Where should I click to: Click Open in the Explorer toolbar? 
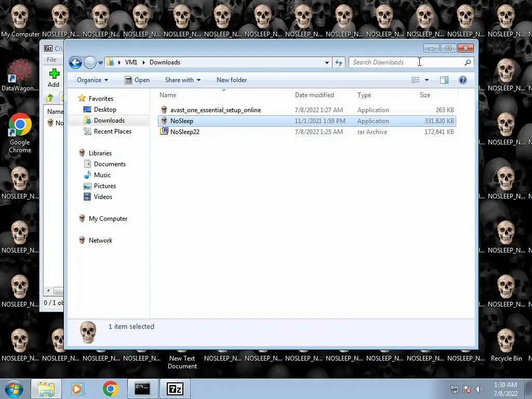[x=137, y=80]
